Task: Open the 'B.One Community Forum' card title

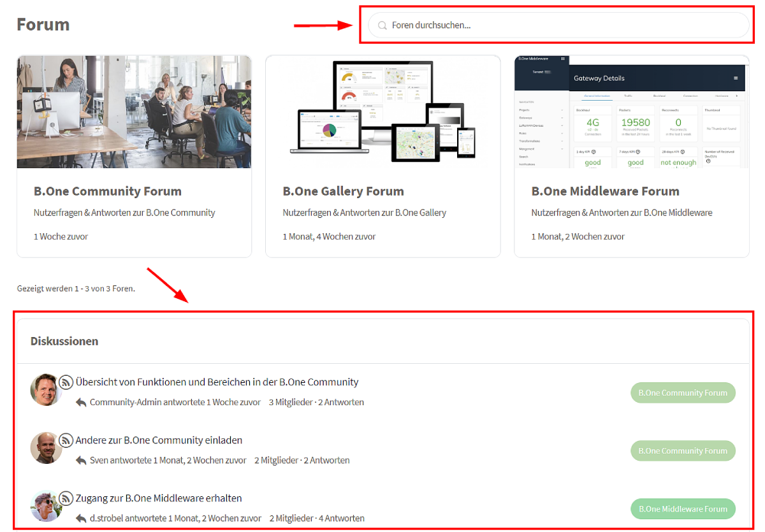Action: [x=108, y=191]
